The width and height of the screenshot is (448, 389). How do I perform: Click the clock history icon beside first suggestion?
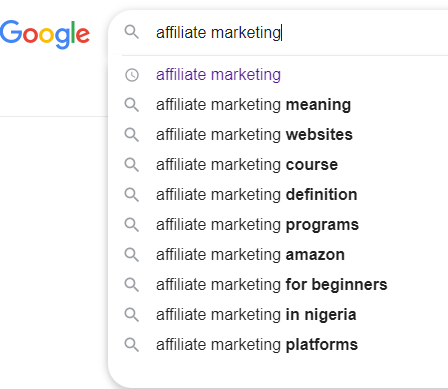(132, 75)
